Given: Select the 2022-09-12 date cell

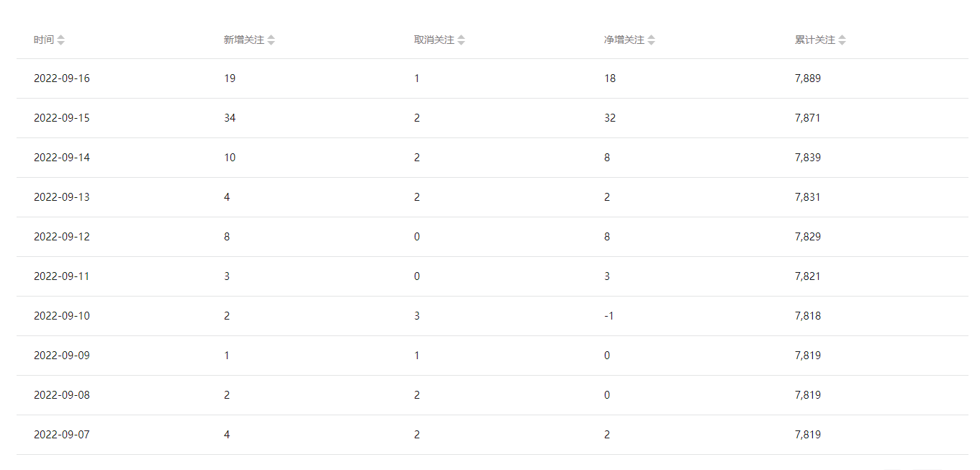Looking at the screenshot, I should click(62, 237).
